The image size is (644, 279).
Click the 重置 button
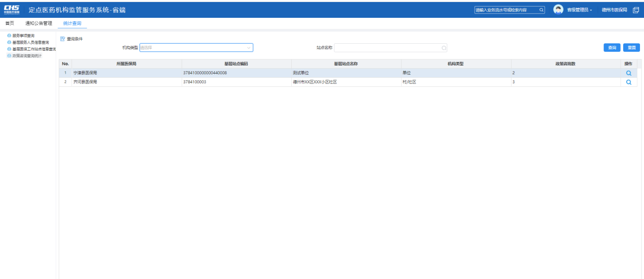tap(631, 48)
